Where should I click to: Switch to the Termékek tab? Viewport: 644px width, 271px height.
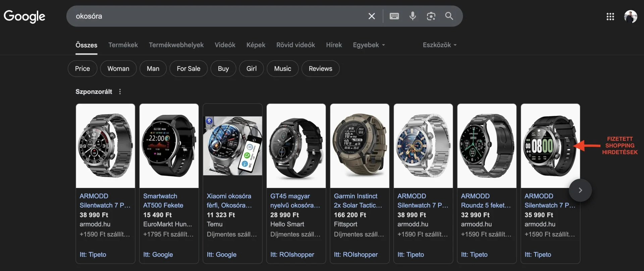[x=123, y=45]
